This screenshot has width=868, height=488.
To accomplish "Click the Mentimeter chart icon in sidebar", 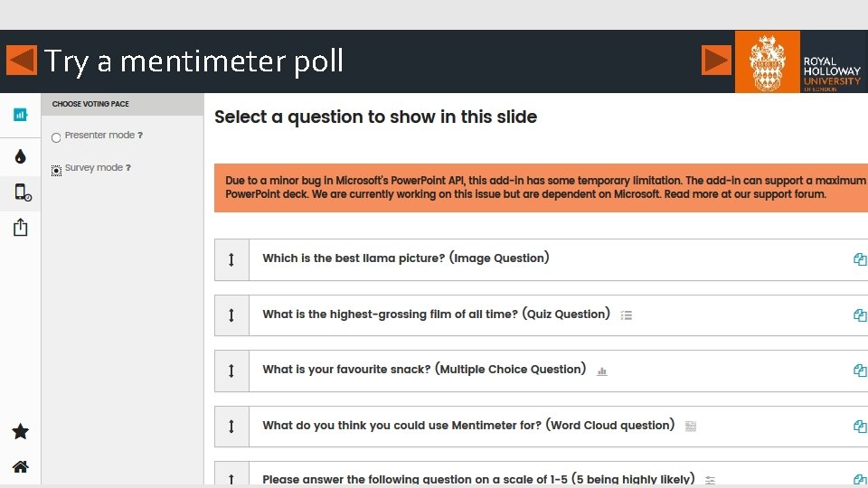I will click(20, 115).
